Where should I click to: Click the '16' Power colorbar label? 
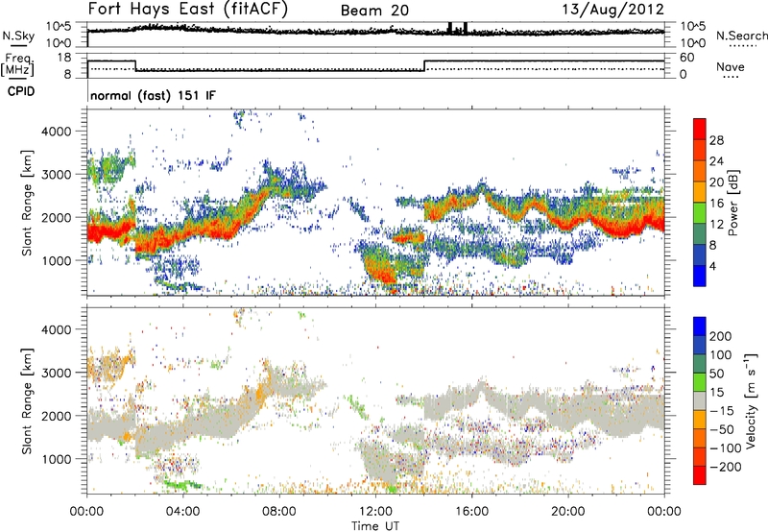tap(716, 204)
